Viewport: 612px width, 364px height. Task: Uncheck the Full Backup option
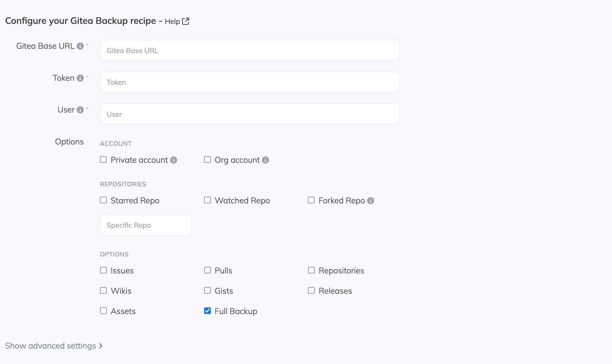207,311
